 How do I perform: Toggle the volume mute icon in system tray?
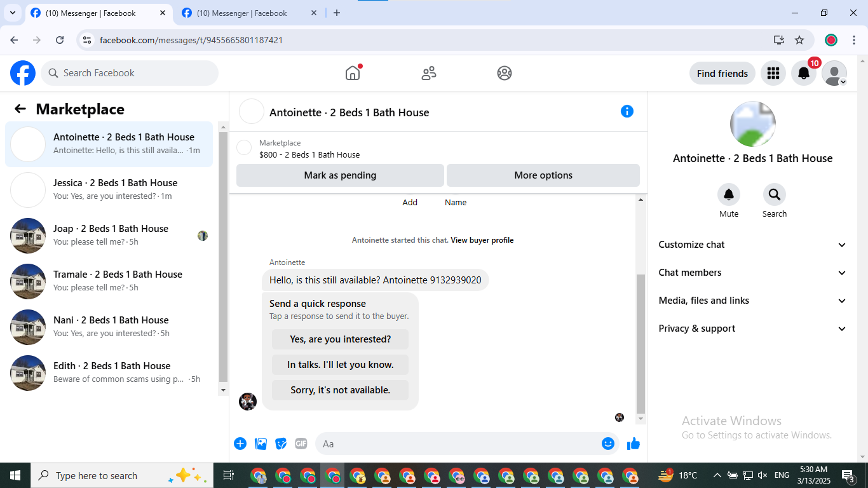click(x=763, y=475)
